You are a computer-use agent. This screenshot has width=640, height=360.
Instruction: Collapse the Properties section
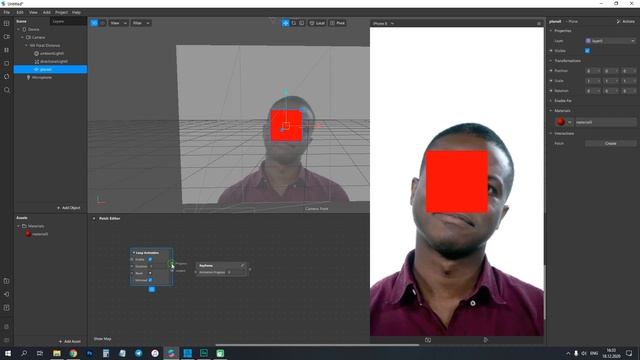pyautogui.click(x=551, y=31)
